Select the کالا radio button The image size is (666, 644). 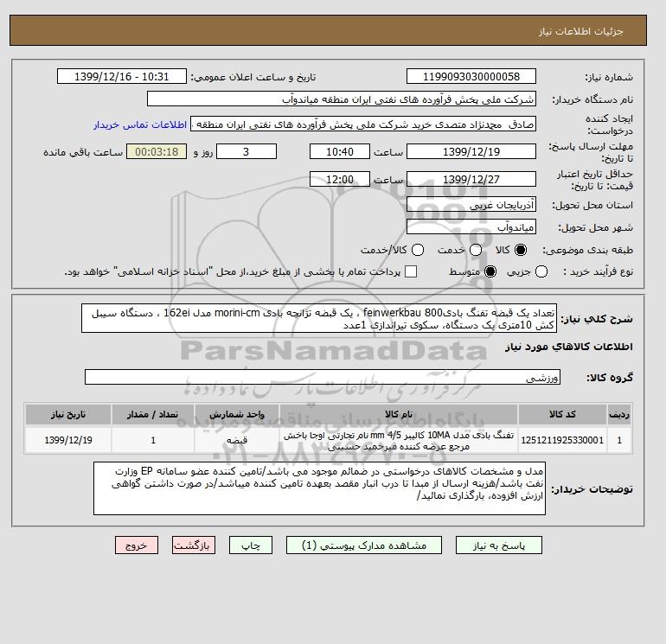(x=521, y=250)
